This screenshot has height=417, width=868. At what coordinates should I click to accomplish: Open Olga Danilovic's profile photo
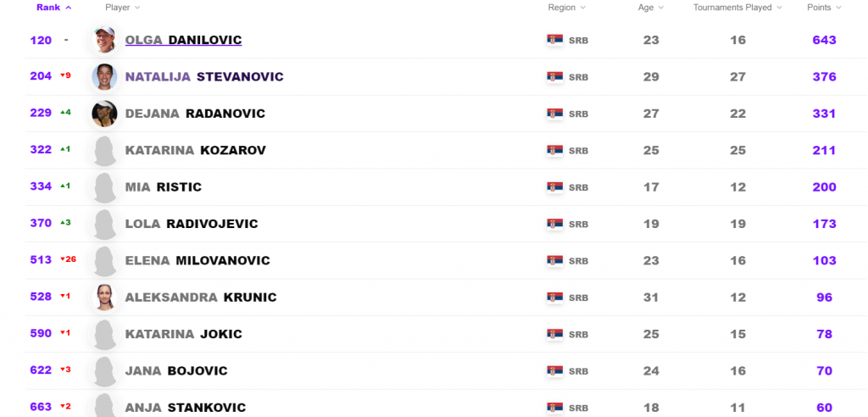[x=104, y=40]
